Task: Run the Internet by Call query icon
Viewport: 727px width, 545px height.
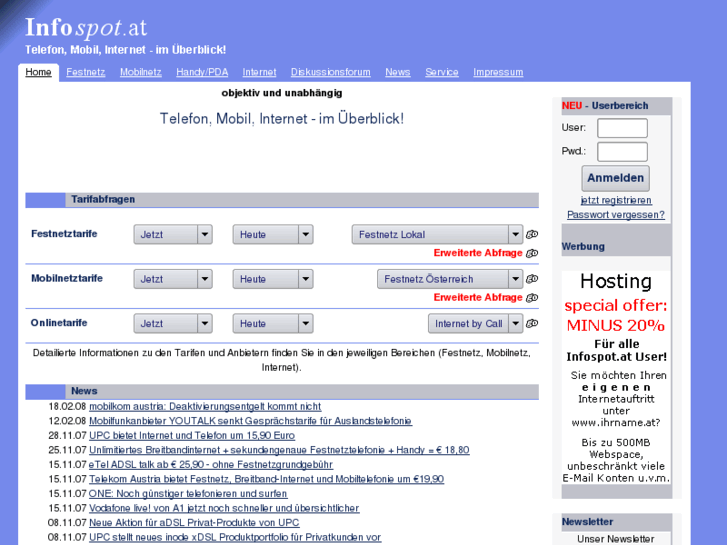Action: coord(532,324)
